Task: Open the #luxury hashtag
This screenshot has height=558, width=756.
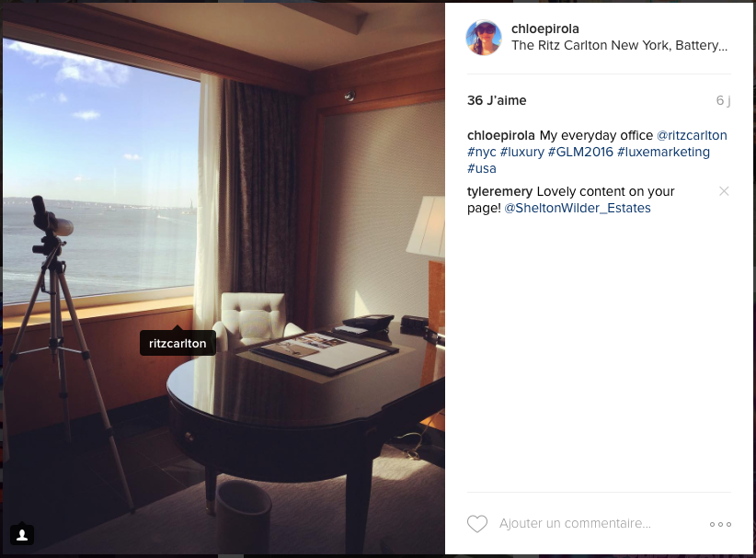Action: [x=521, y=152]
